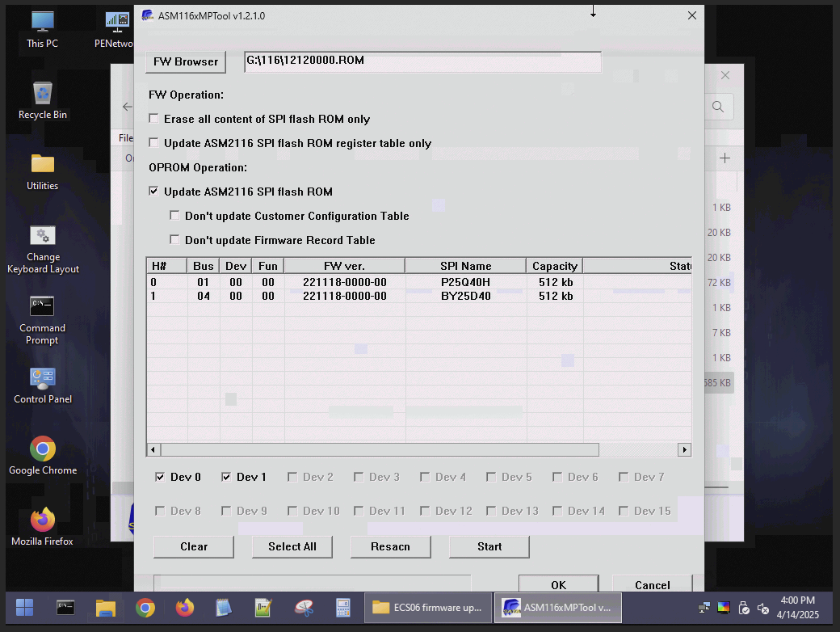Click the Capacity column header
The image size is (840, 632).
click(554, 266)
